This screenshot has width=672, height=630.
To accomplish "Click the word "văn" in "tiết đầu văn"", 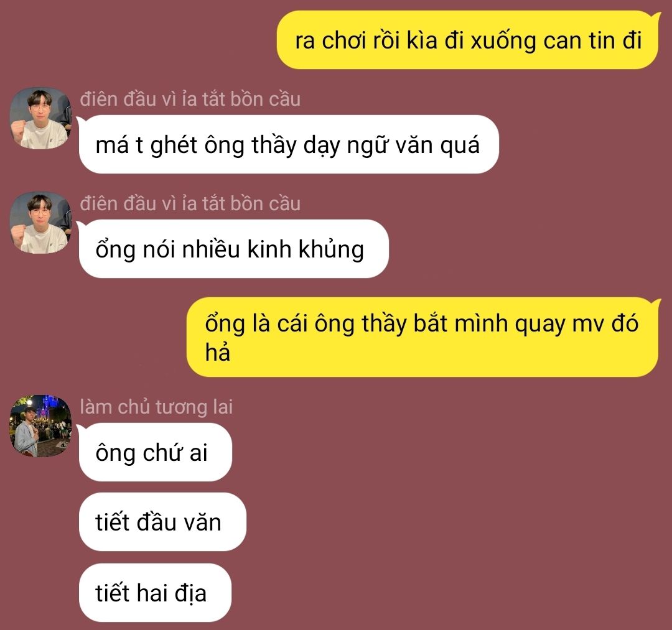I will click(x=203, y=522).
